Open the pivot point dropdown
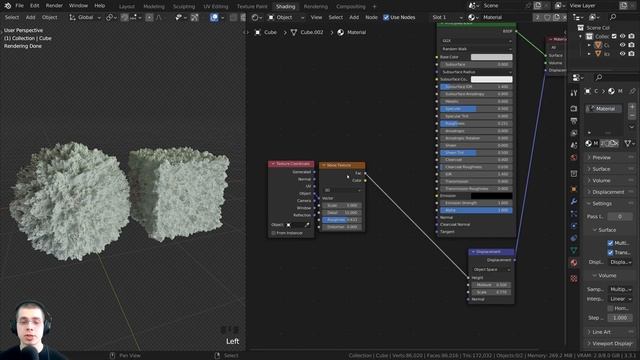Screen dimensions: 640x360 (x=110, y=18)
